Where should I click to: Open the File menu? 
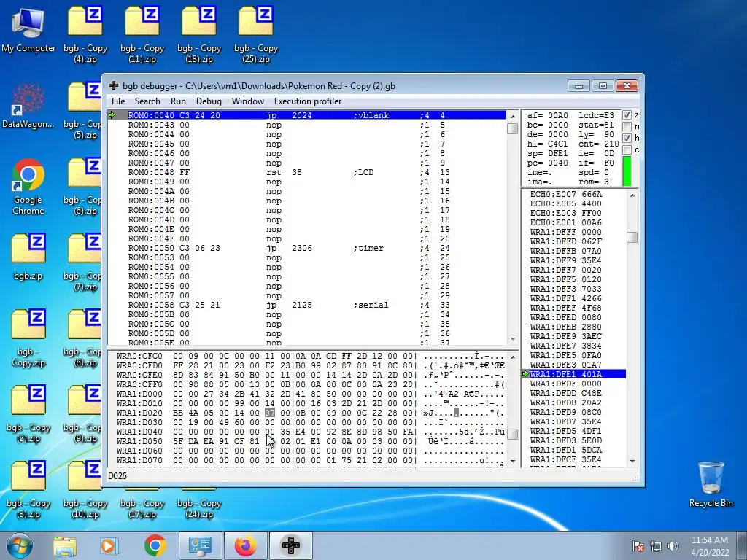click(x=117, y=101)
